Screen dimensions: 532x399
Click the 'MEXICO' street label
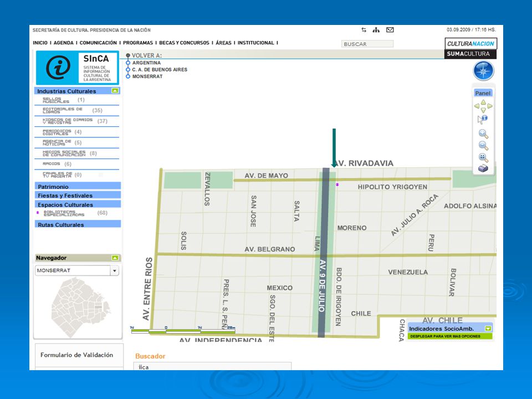click(x=279, y=288)
